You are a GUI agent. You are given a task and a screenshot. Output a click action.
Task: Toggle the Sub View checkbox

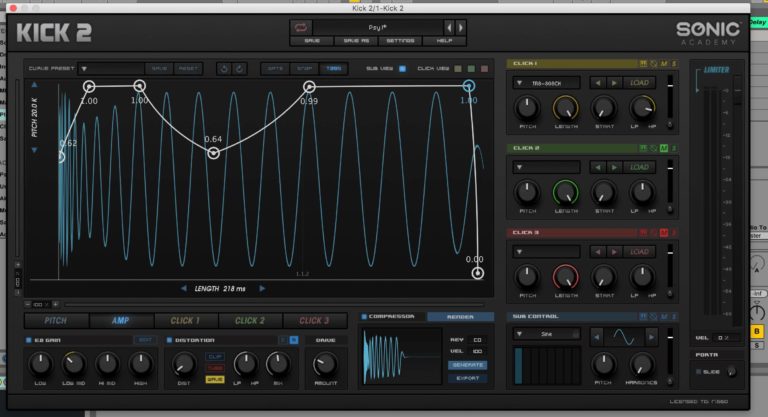click(402, 68)
